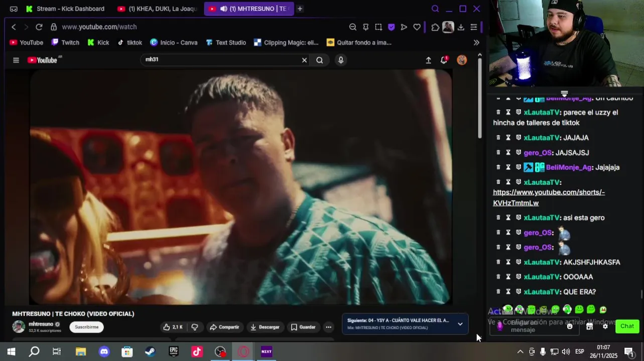Image resolution: width=644 pixels, height=361 pixels.
Task: Open the Opera player arrow icon
Action: [x=404, y=27]
